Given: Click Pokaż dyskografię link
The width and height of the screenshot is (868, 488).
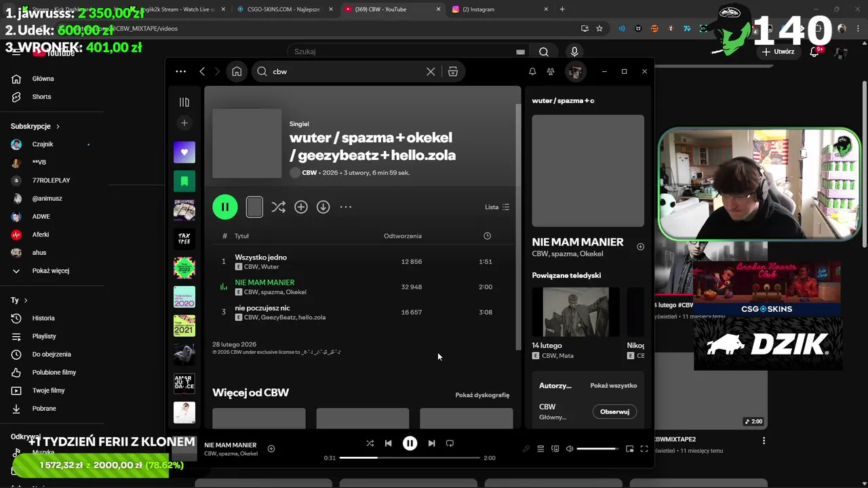Looking at the screenshot, I should (x=482, y=395).
